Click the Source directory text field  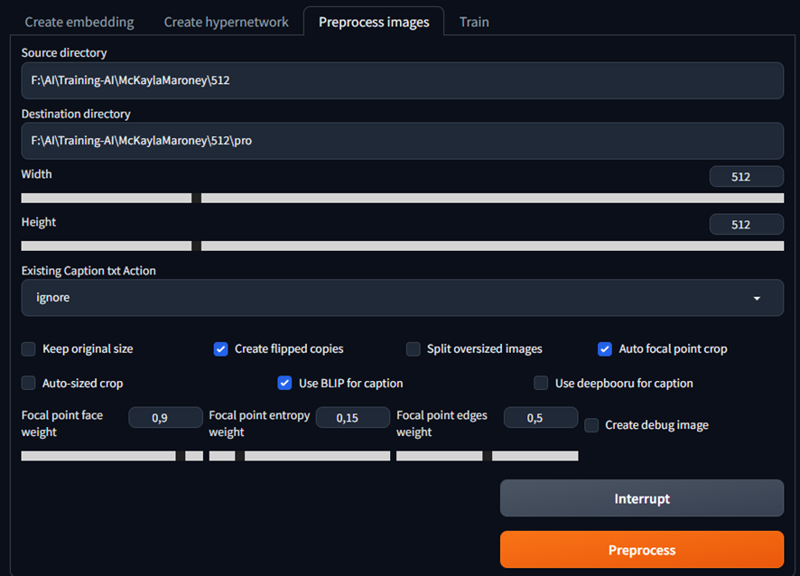402,81
